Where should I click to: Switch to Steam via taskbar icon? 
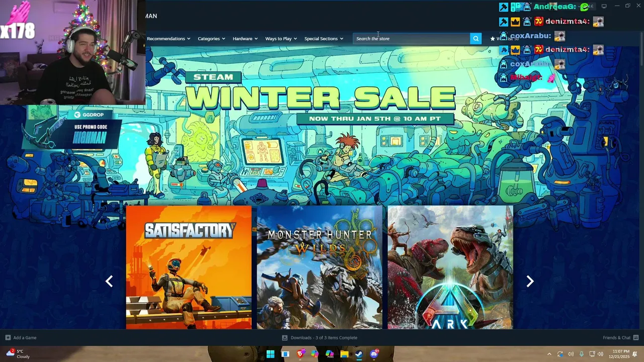point(359,354)
